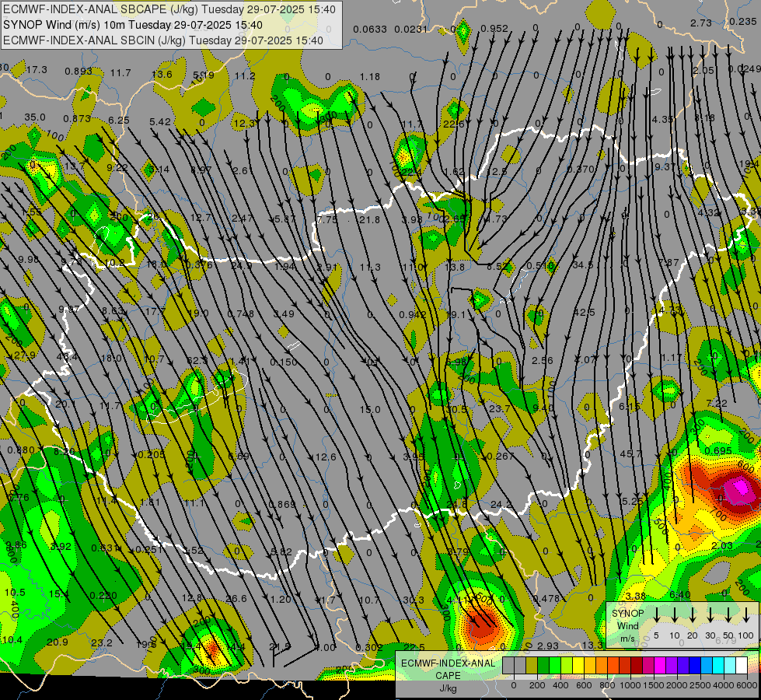The width and height of the screenshot is (761, 700).
Task: Click the CIN value 0.695 on map
Action: click(x=717, y=451)
